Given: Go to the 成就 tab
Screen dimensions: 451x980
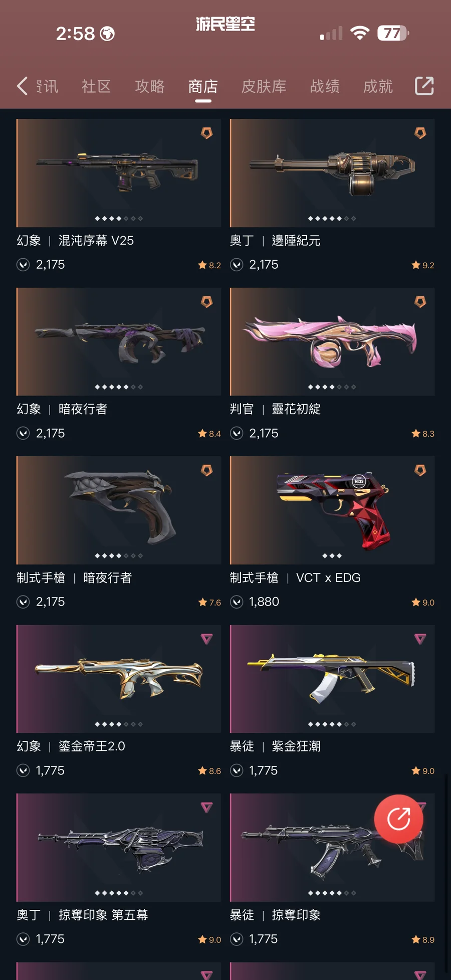Looking at the screenshot, I should point(378,86).
